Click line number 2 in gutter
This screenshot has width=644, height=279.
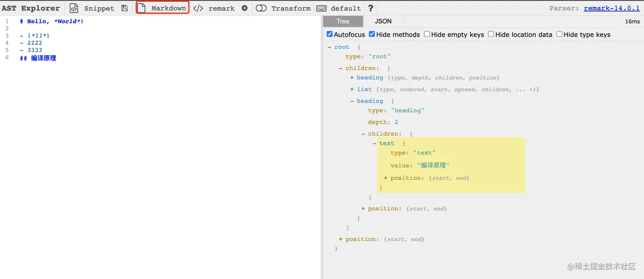tap(7, 28)
